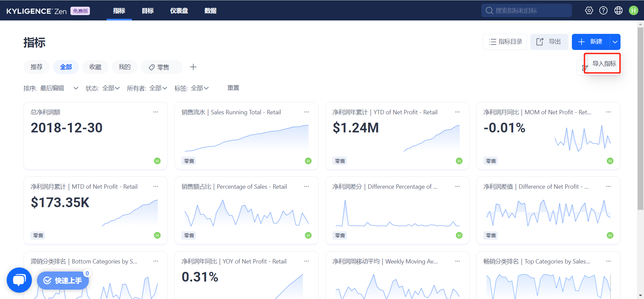Image resolution: width=644 pixels, height=299 pixels.
Task: Click the 导出 button
Action: click(549, 42)
